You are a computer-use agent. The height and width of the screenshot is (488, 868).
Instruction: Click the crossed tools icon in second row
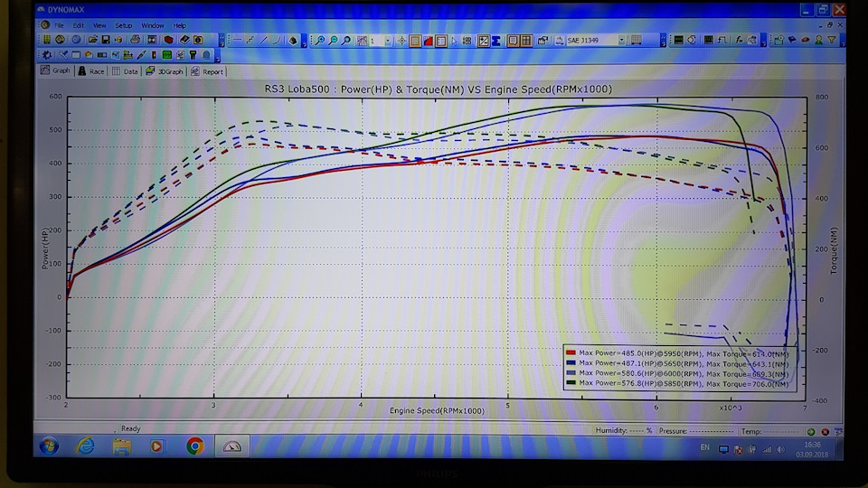(x=63, y=55)
